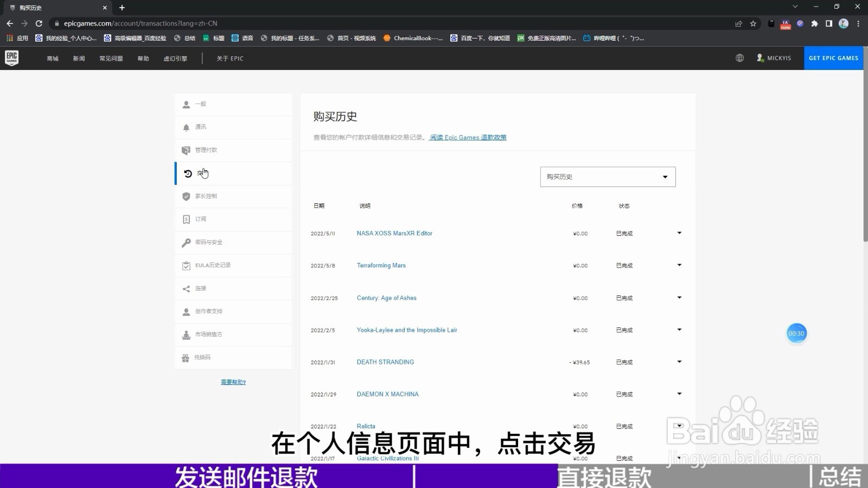The height and width of the screenshot is (488, 868).
Task: Open the 购买历史 filter dropdown
Action: (608, 177)
